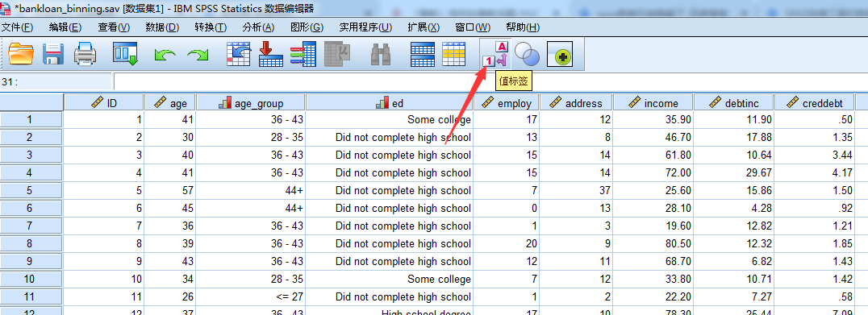Open the 实用程序(U) menu

[365, 27]
